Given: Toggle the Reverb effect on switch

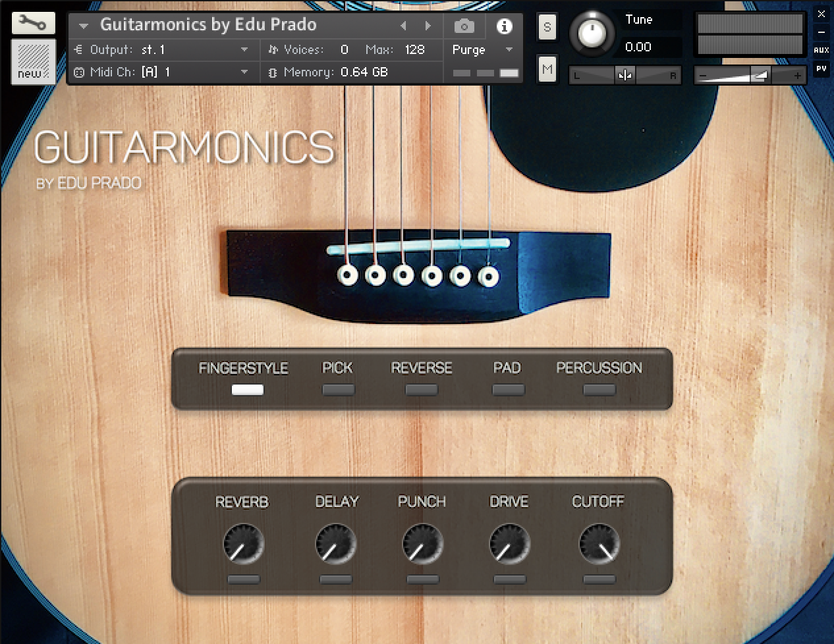Looking at the screenshot, I should 243,579.
